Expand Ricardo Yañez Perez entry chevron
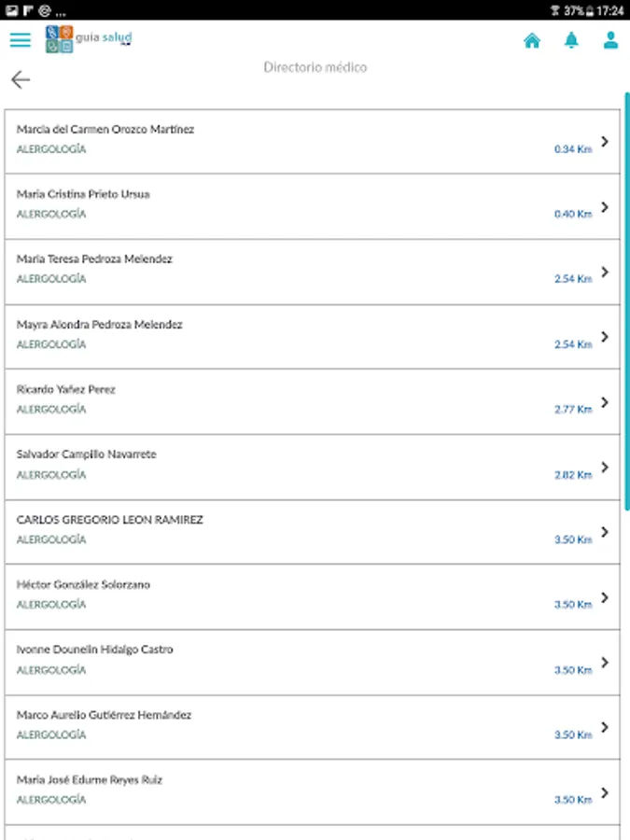The image size is (630, 840). pos(606,402)
